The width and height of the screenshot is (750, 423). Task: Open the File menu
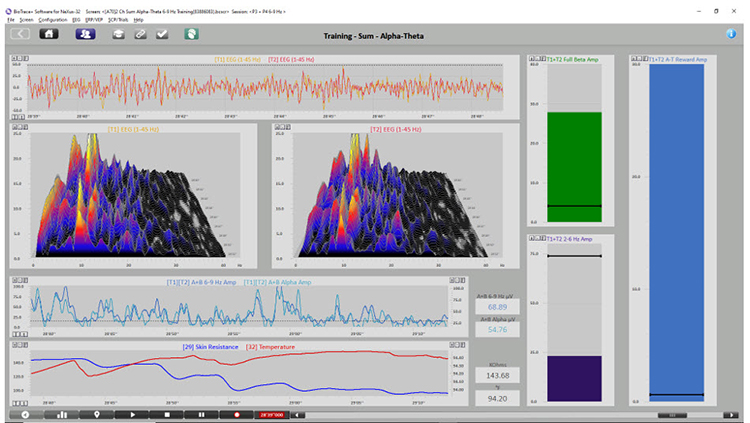click(x=11, y=19)
